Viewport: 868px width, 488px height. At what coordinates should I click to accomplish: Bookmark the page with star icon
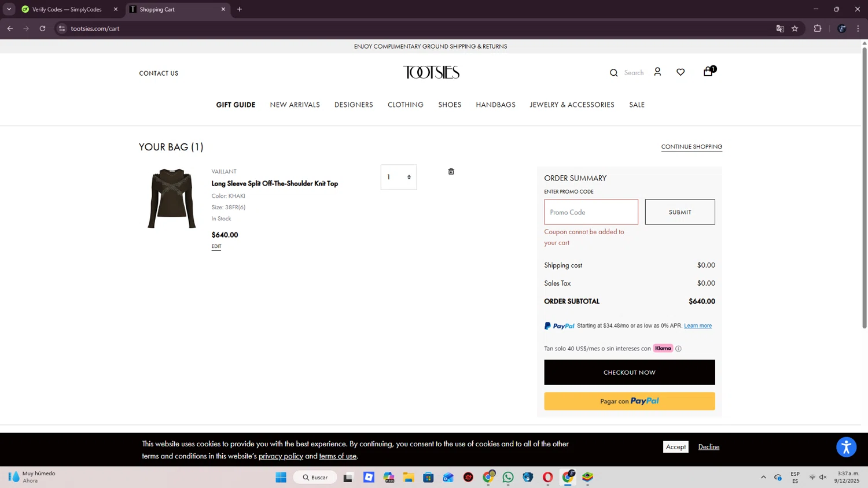pos(795,28)
